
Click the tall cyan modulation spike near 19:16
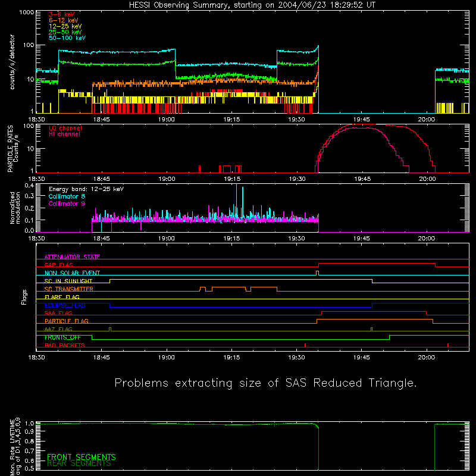[x=236, y=202]
